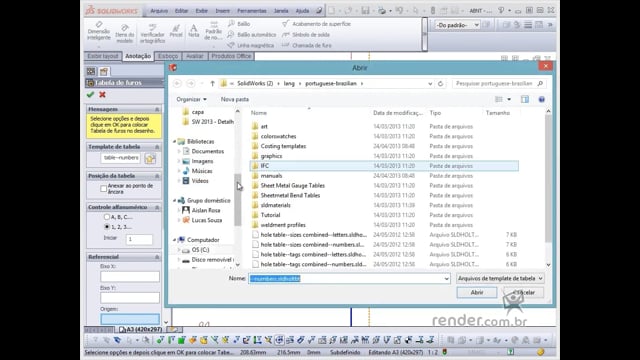The height and width of the screenshot is (360, 640).
Task: Sort files by Nome column header
Action: click(259, 113)
